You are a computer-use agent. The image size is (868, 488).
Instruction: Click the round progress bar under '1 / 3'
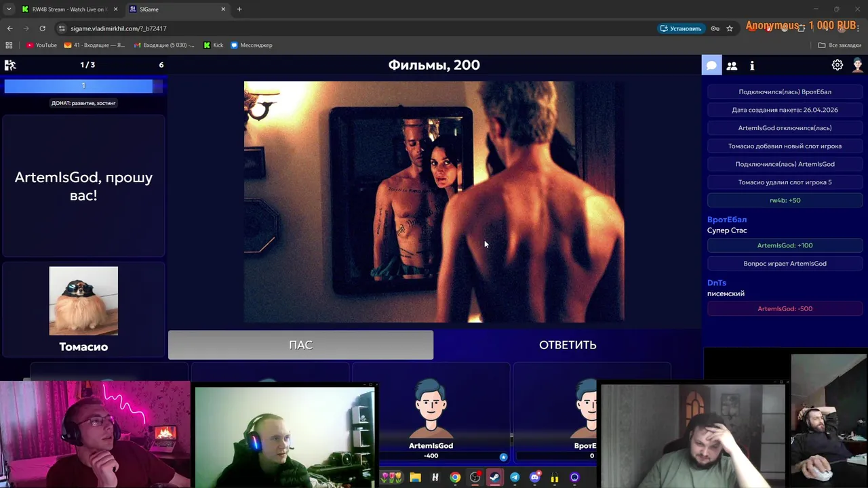[x=83, y=85]
